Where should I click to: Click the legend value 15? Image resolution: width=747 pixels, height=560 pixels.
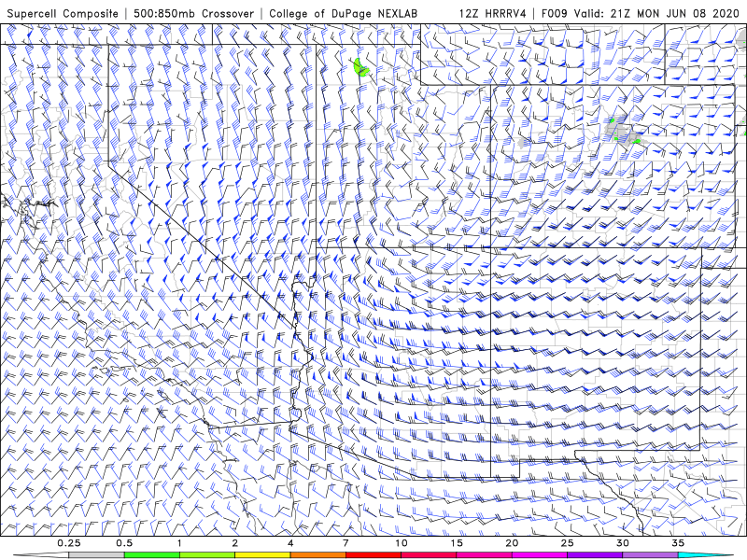tap(457, 543)
